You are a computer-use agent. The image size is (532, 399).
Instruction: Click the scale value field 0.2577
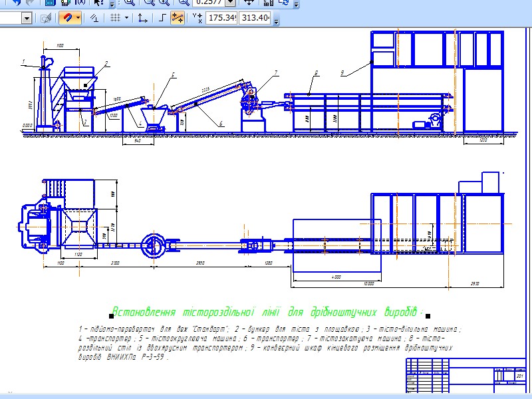click(209, 3)
